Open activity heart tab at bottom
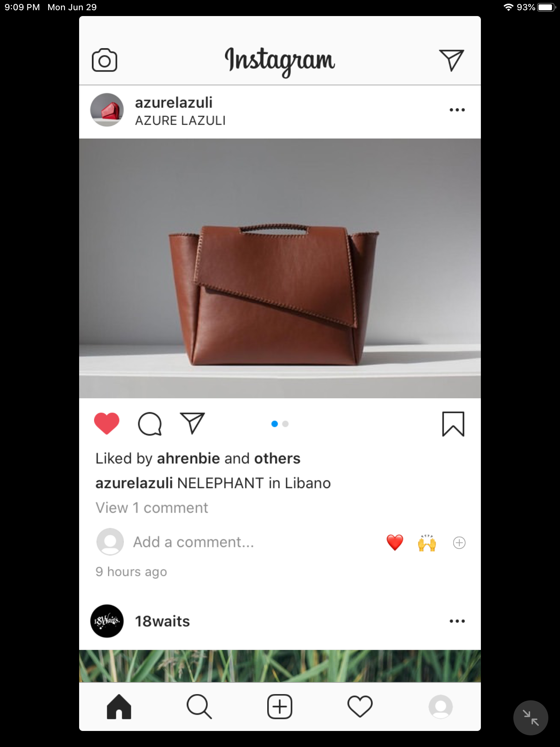 coord(360,707)
